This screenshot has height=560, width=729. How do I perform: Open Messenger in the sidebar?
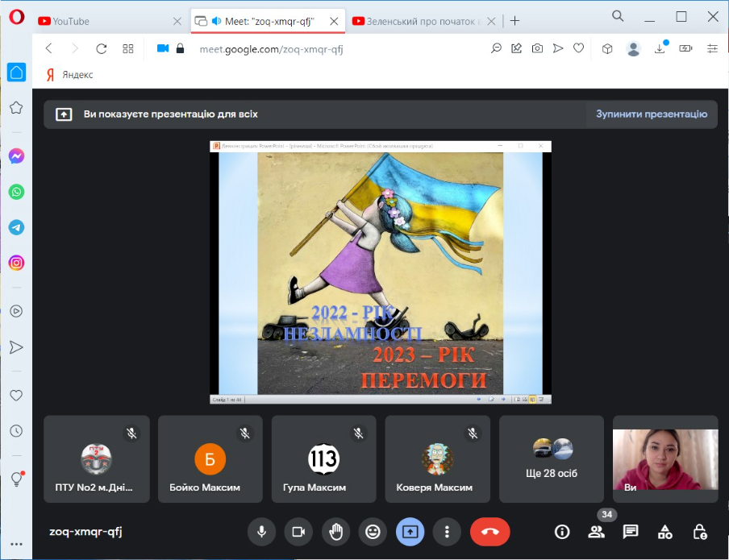click(16, 156)
